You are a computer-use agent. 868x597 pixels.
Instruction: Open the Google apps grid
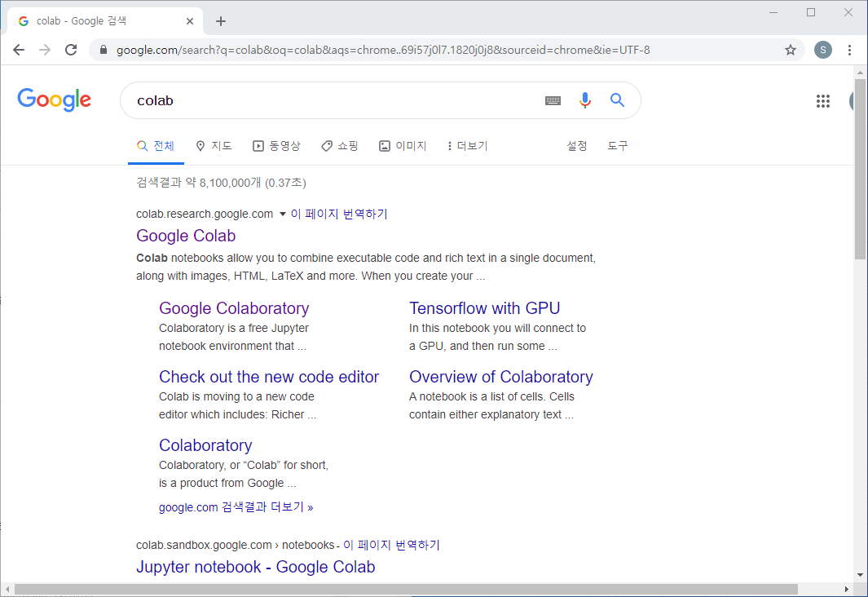(x=822, y=101)
